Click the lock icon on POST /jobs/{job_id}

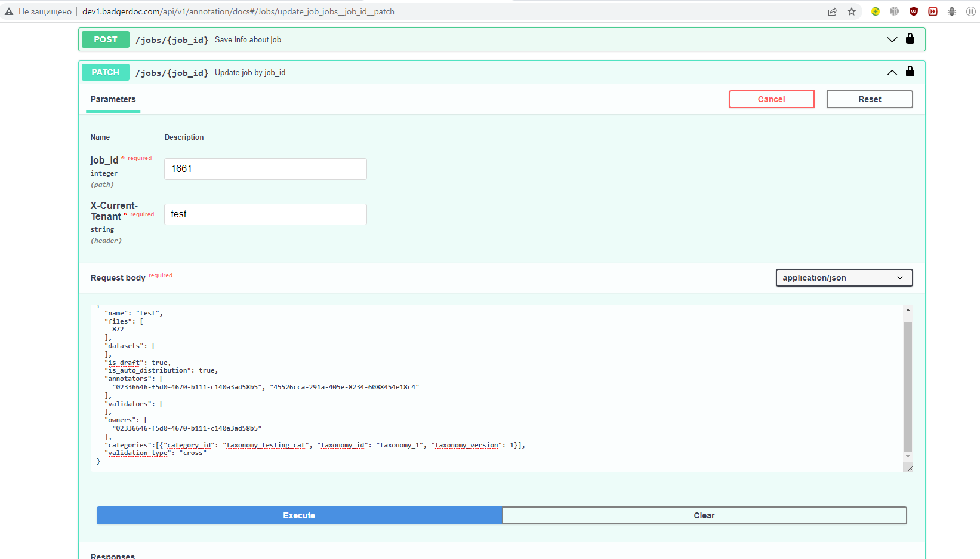[x=910, y=39]
